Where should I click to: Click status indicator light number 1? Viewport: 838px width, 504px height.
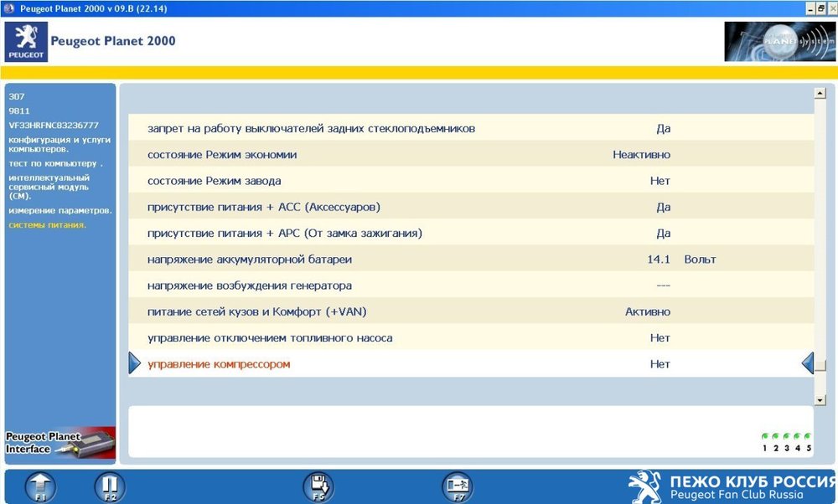click(765, 436)
